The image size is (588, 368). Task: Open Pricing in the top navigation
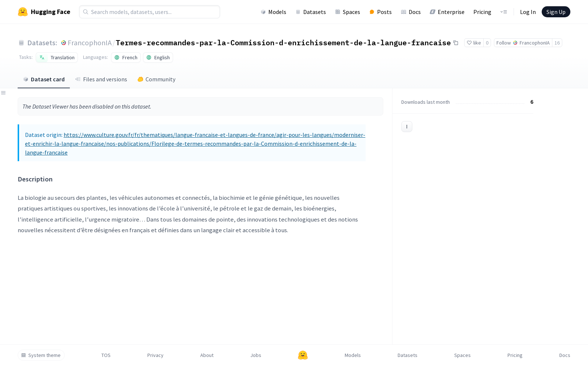(x=482, y=12)
